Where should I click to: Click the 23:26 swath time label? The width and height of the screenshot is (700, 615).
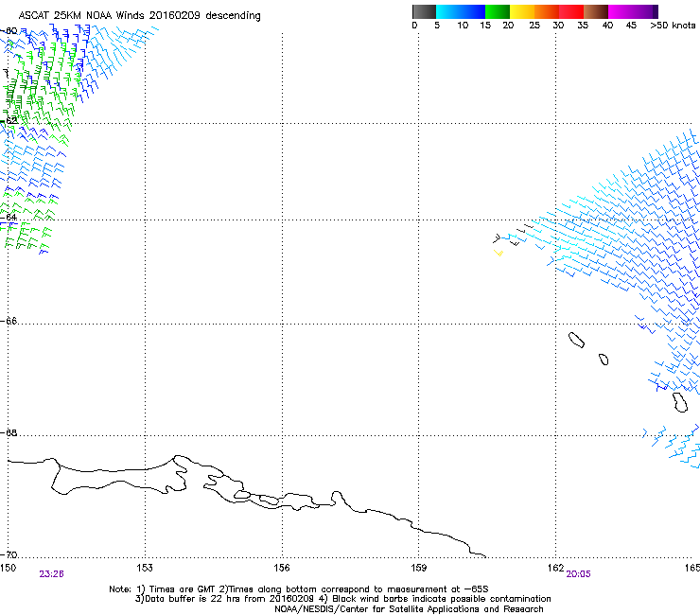(x=51, y=574)
